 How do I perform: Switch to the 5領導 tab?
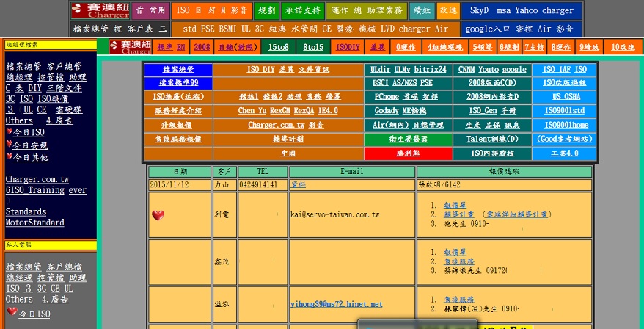point(482,47)
